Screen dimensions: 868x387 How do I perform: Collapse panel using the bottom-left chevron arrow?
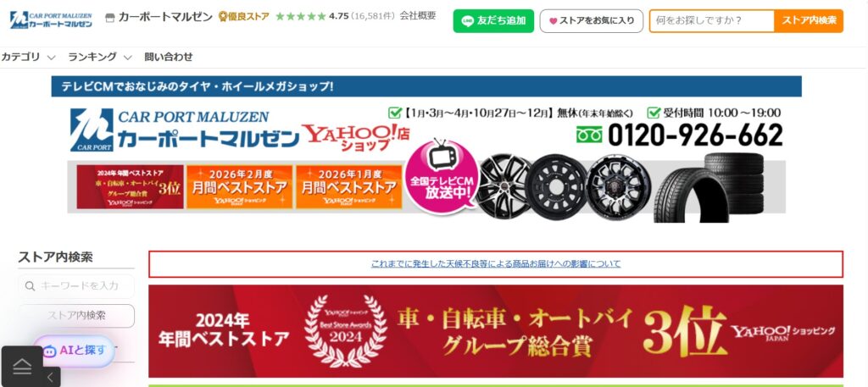[50, 378]
